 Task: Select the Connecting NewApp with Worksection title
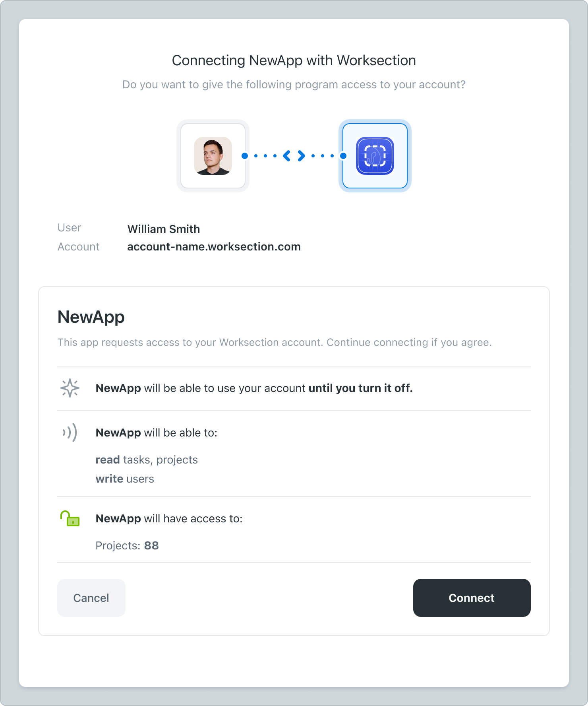point(294,60)
